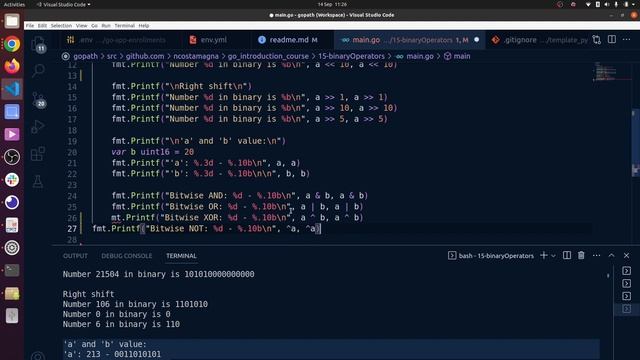Select the TERMINAL panel tab
The width and height of the screenshot is (640, 360).
click(181, 256)
